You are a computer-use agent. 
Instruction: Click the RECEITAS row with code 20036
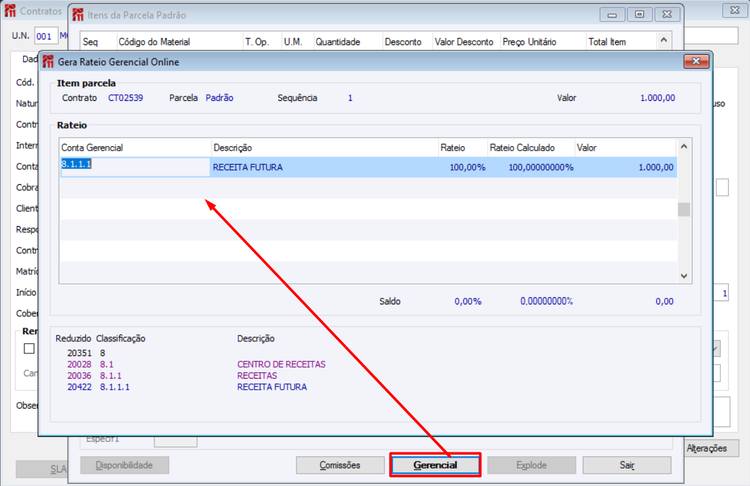pyautogui.click(x=172, y=376)
